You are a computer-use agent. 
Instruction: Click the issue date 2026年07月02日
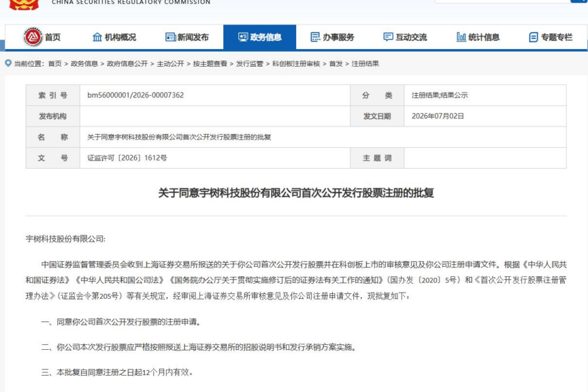tap(438, 116)
